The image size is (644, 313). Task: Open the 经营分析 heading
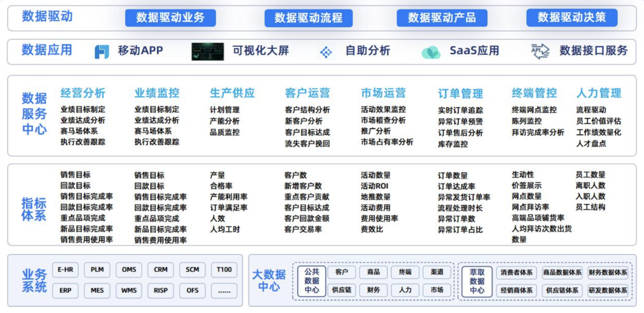coord(83,93)
